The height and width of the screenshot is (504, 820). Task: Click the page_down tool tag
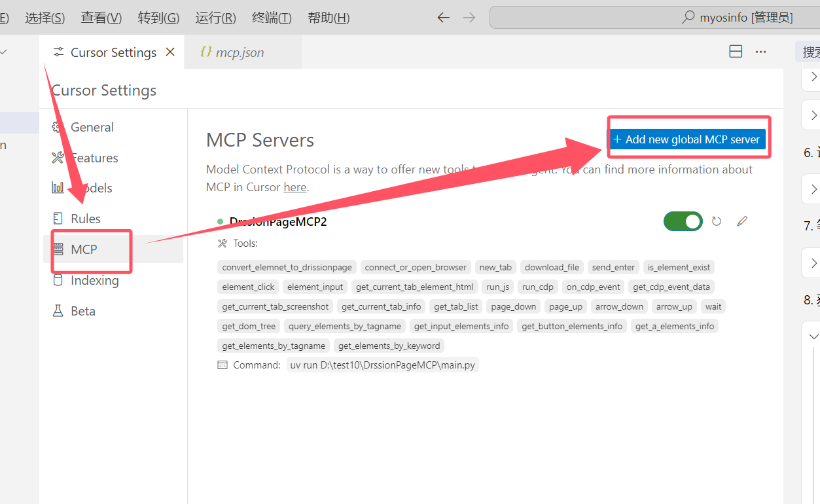(x=514, y=306)
